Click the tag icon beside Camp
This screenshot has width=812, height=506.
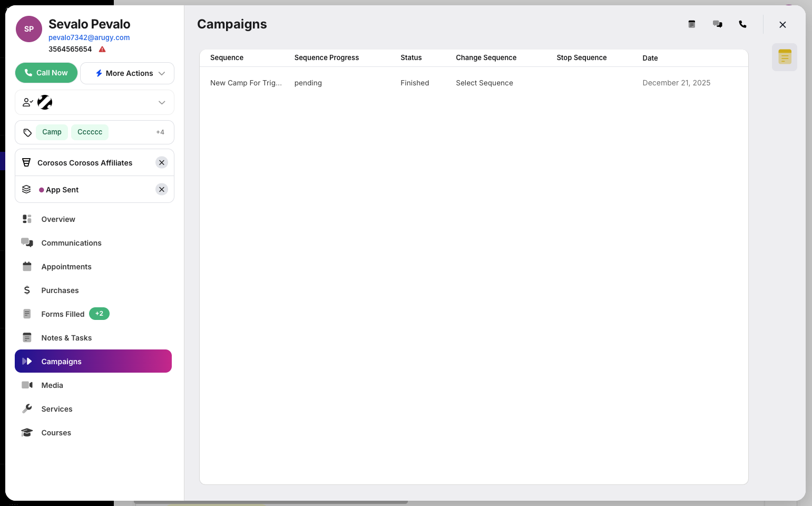click(x=27, y=132)
